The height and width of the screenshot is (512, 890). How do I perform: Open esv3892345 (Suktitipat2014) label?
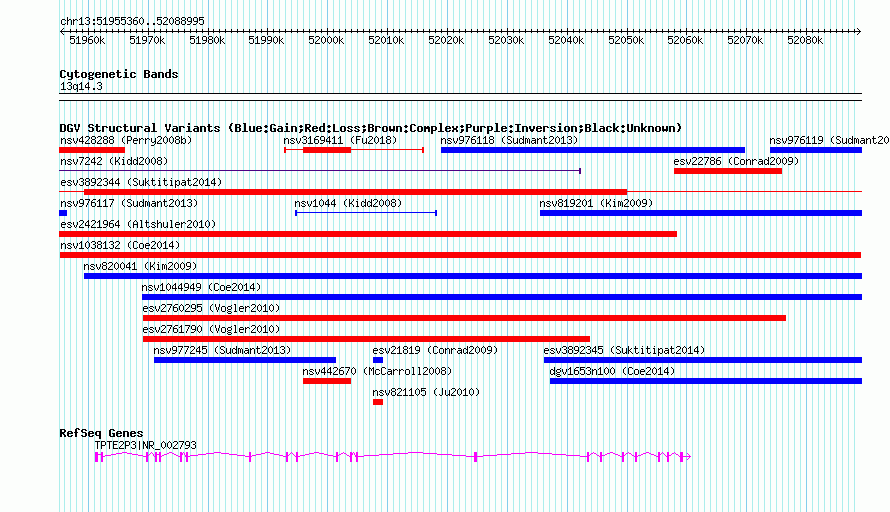coord(624,350)
